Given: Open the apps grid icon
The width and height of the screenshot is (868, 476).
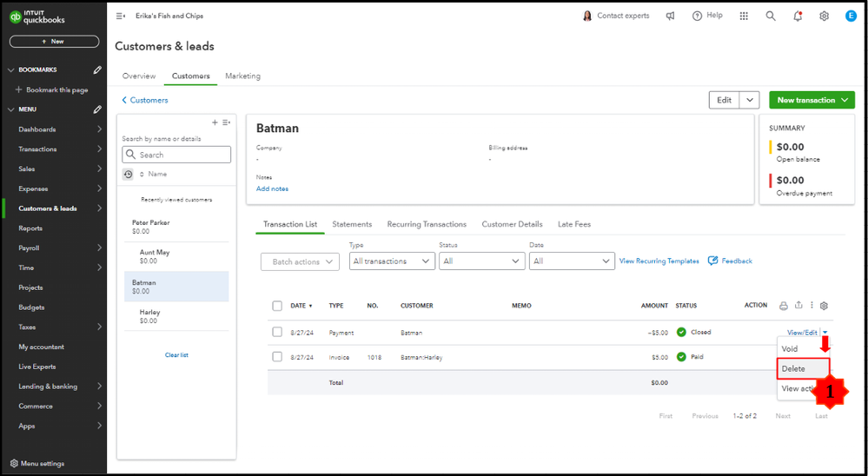Looking at the screenshot, I should pyautogui.click(x=744, y=16).
